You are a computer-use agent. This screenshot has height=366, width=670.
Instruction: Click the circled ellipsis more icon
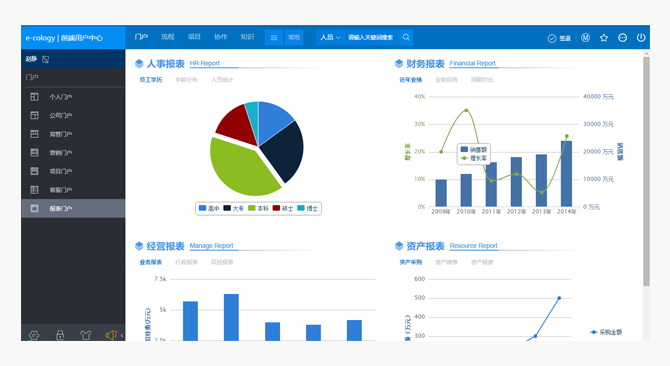[623, 38]
